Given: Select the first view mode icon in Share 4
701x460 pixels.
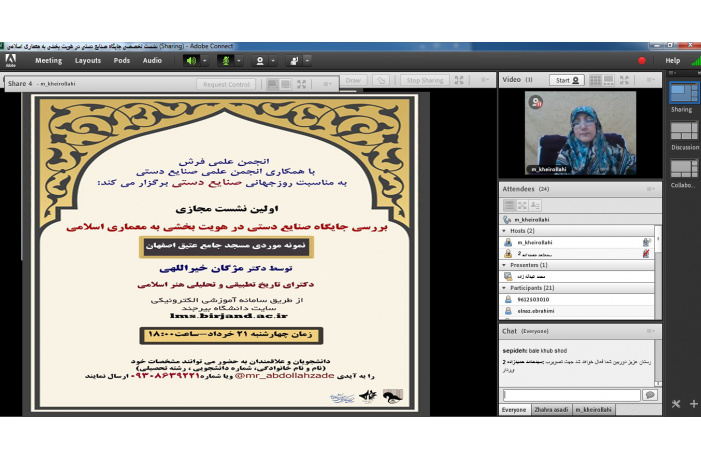Looking at the screenshot, I should point(273,84).
